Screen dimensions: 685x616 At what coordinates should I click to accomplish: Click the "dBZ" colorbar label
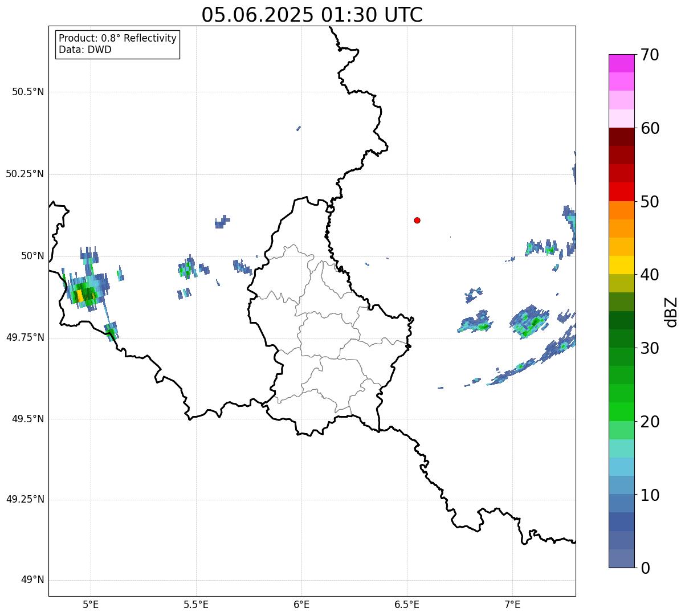(x=671, y=312)
